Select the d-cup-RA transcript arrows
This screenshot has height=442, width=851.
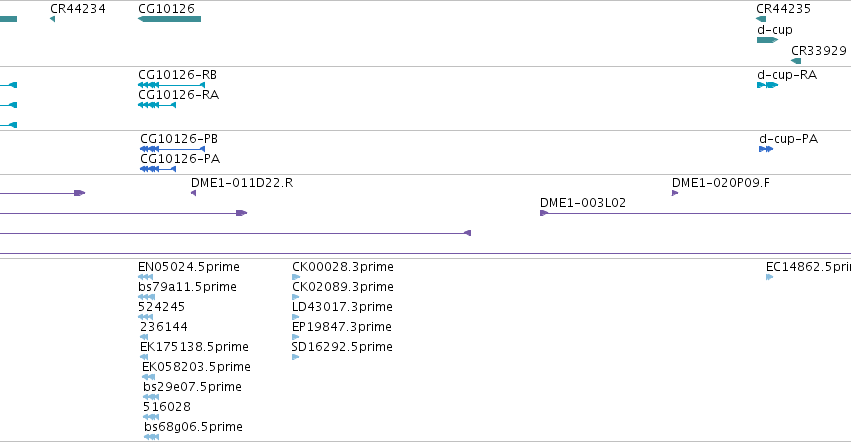(767, 85)
